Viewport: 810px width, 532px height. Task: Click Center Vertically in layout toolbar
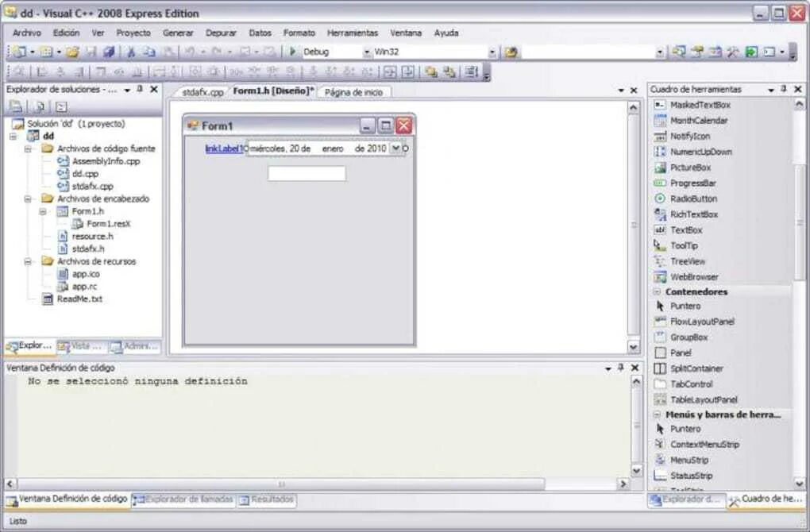pyautogui.click(x=407, y=71)
